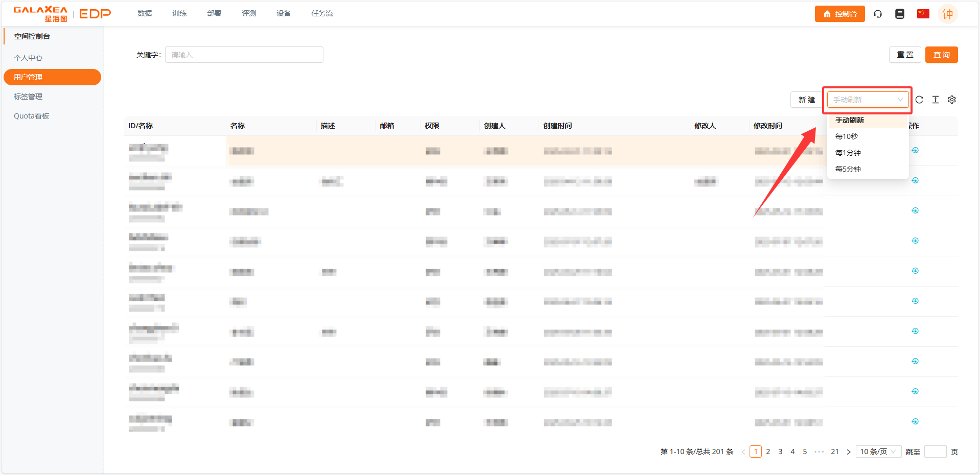This screenshot has width=980, height=475.
Task: Click the row density height icon
Action: tap(936, 100)
